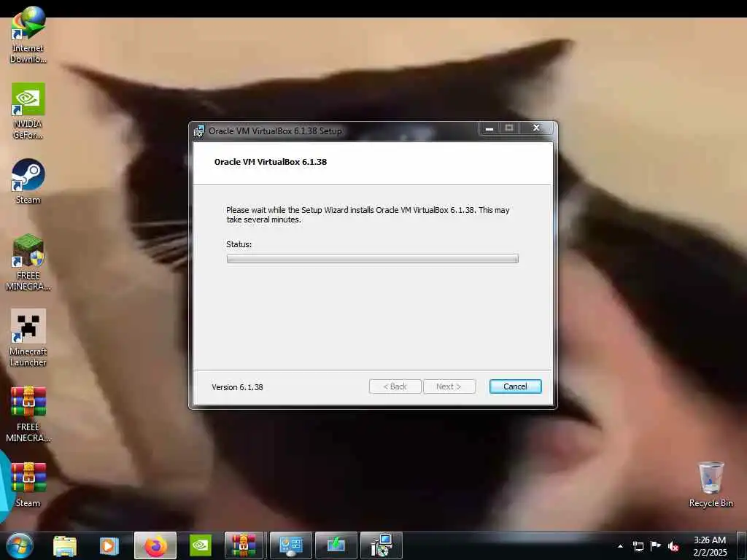This screenshot has height=560, width=747.
Task: Show hidden tray icons arrow
Action: (x=620, y=546)
